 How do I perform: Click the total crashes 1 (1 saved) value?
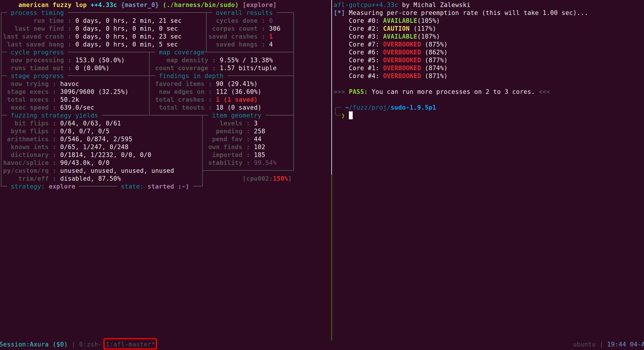click(x=236, y=99)
